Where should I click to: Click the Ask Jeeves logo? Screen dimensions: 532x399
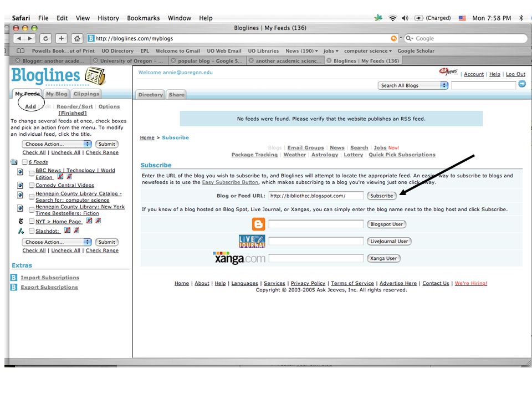point(448,72)
